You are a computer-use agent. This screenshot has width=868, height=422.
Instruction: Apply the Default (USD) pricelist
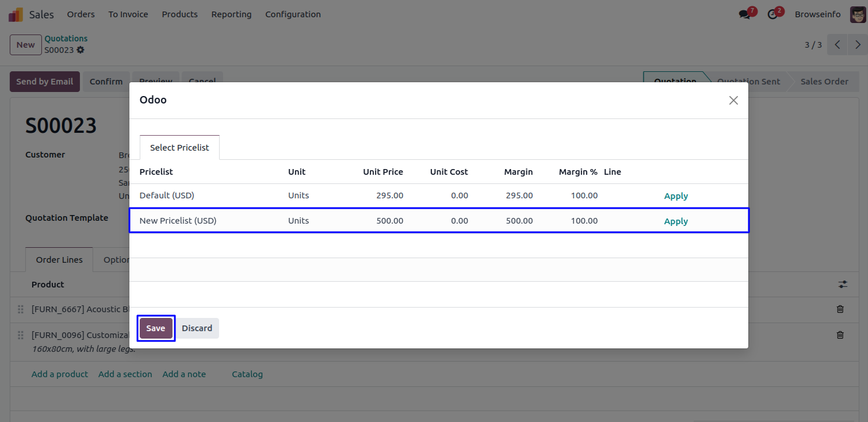(x=676, y=196)
